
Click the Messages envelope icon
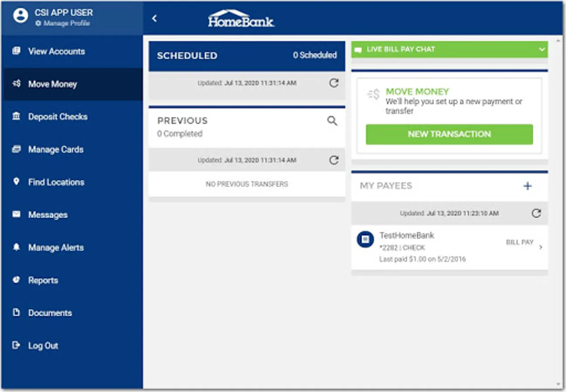[16, 214]
